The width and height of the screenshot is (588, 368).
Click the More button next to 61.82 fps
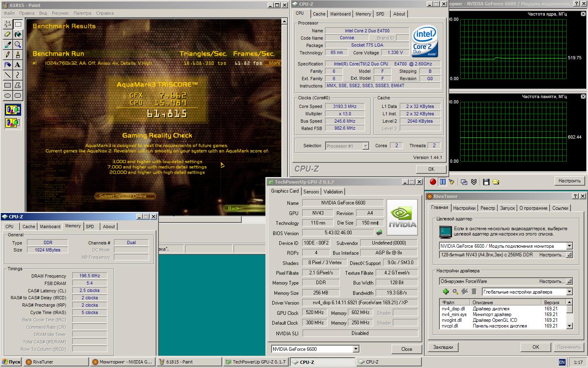274,63
